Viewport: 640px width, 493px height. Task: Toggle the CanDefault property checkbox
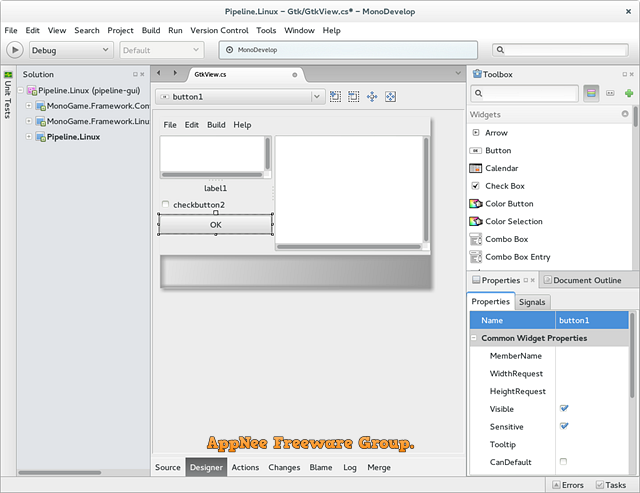(563, 462)
